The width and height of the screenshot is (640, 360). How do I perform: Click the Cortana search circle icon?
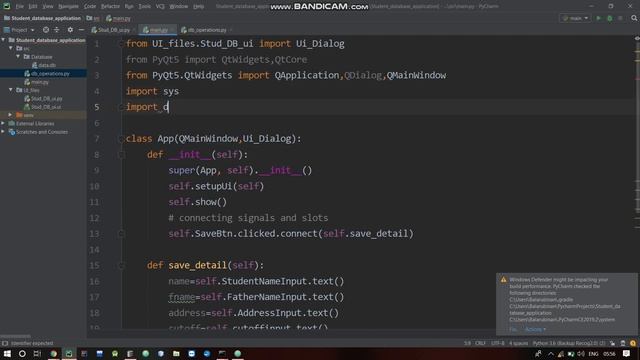(x=22, y=353)
